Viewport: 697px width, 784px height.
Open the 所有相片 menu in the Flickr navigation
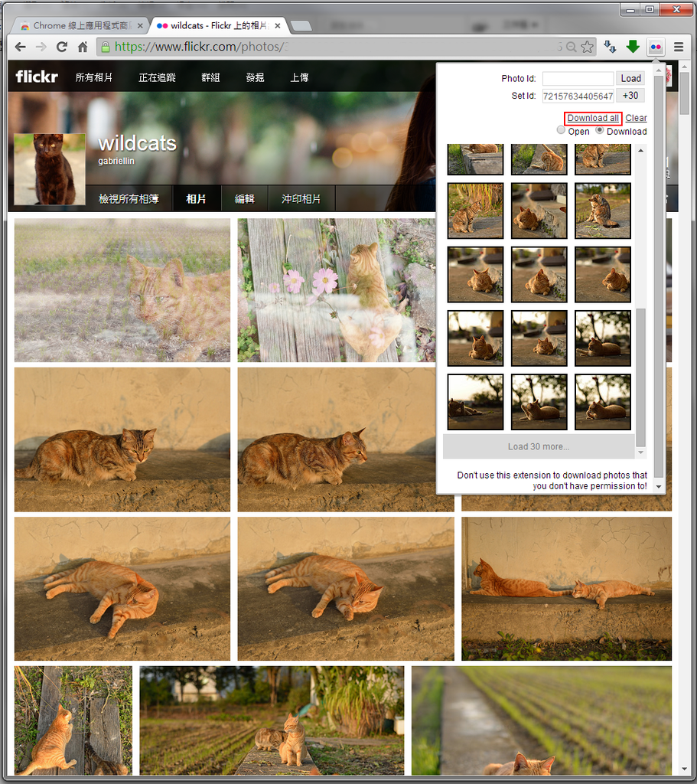click(94, 77)
